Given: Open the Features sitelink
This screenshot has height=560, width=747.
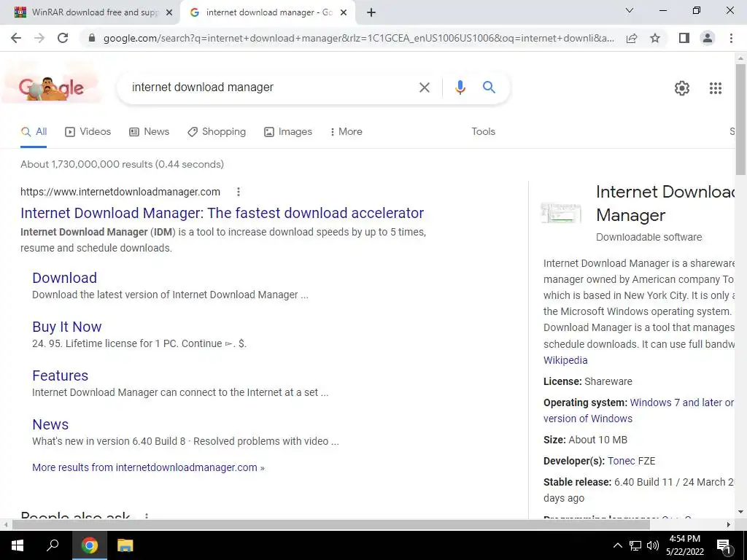Looking at the screenshot, I should coord(60,376).
